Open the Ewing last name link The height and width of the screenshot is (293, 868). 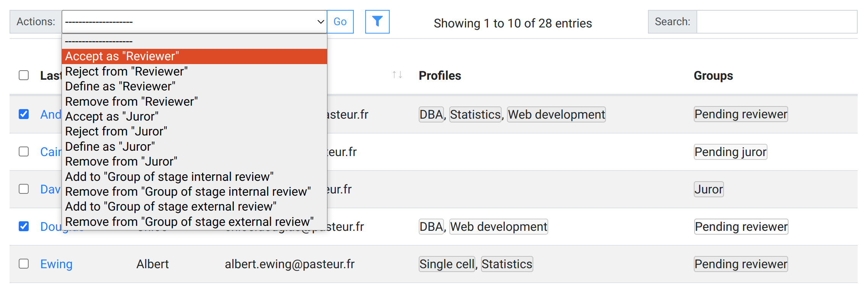coord(57,264)
